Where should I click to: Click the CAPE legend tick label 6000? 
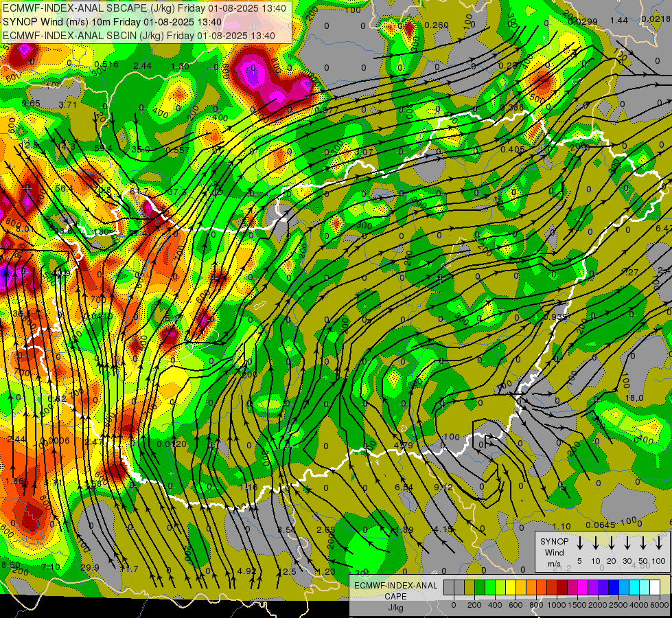[x=660, y=605]
